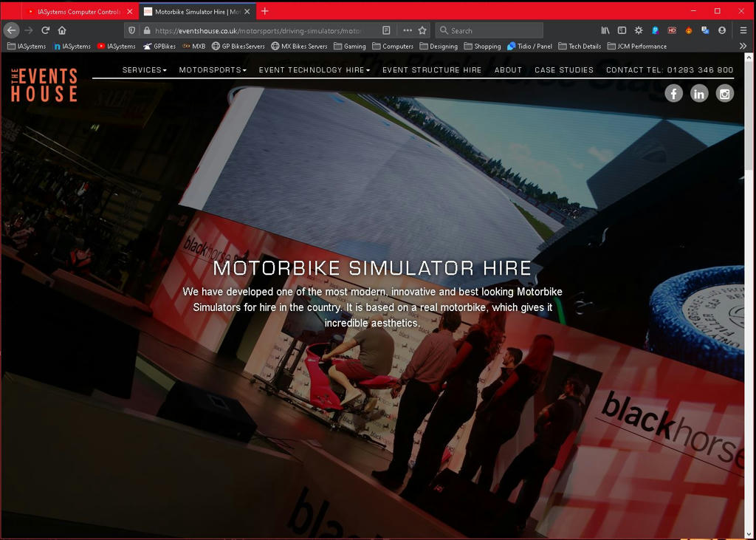Image resolution: width=756 pixels, height=540 pixels.
Task: Click the browser Search field
Action: coord(489,30)
